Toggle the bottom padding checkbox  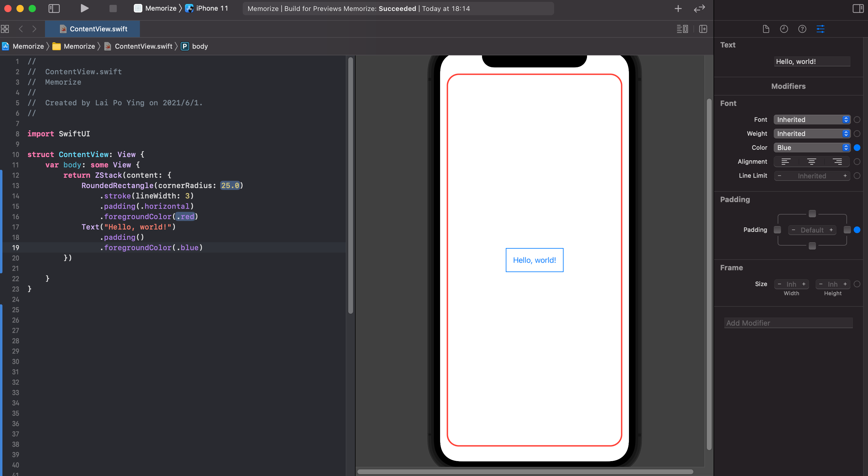coord(812,246)
